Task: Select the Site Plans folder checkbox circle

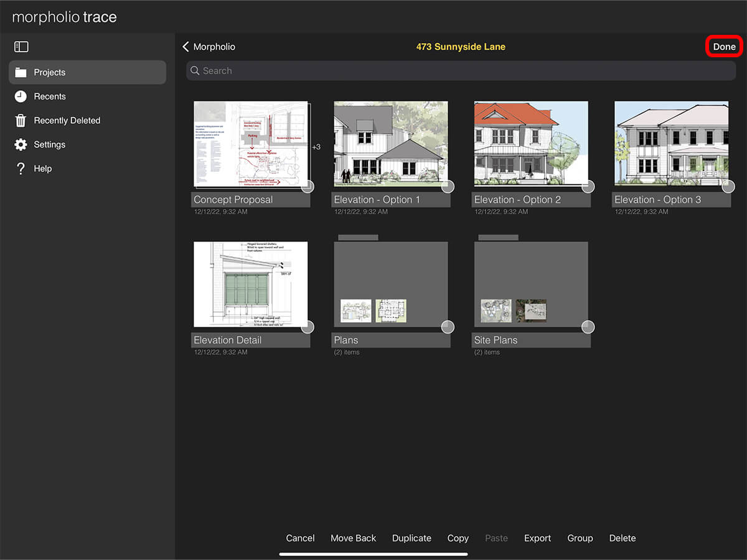Action: point(588,327)
